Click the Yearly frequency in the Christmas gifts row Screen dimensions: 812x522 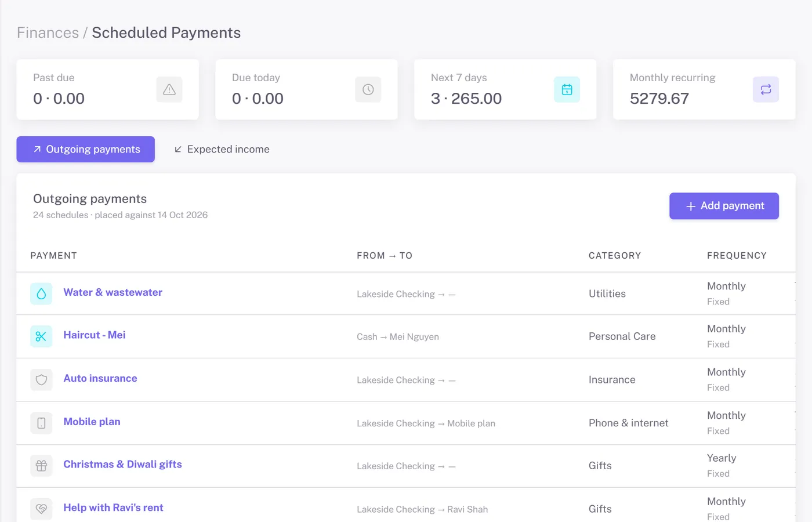click(722, 458)
